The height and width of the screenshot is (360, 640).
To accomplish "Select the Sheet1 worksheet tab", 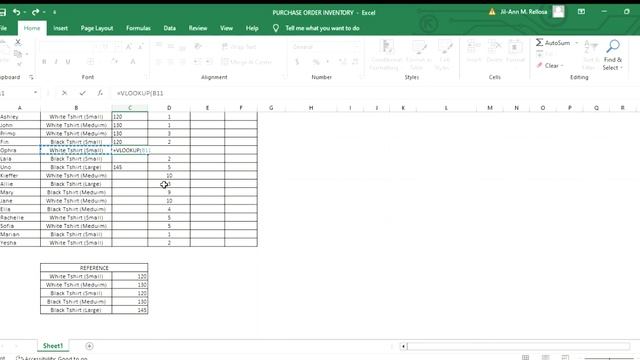I will click(x=53, y=346).
